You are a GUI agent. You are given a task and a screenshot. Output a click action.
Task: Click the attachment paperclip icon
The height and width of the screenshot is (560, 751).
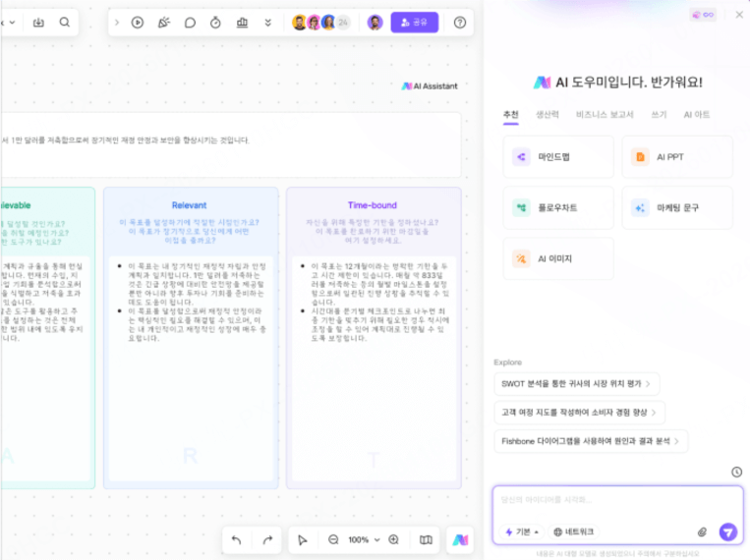tap(702, 532)
